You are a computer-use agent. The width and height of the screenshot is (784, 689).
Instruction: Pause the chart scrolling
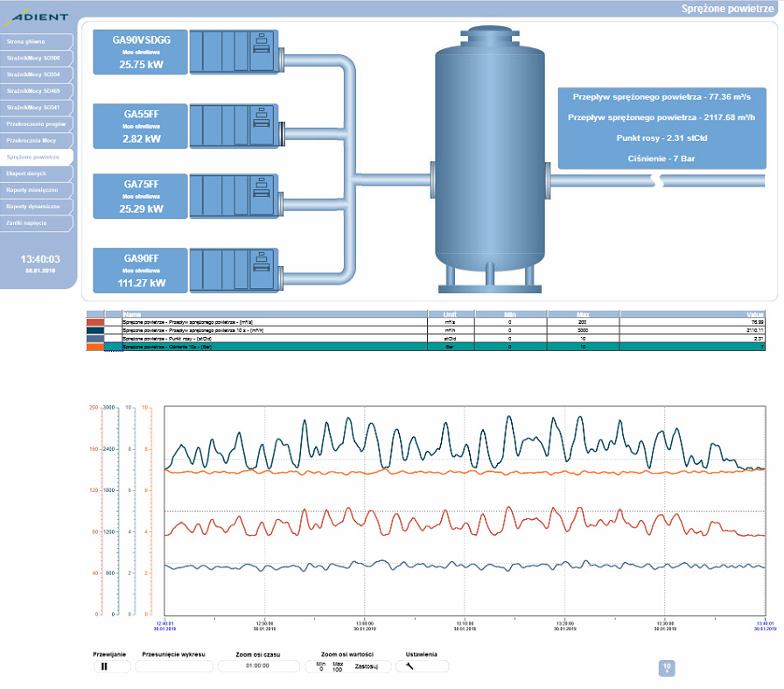pos(112,666)
